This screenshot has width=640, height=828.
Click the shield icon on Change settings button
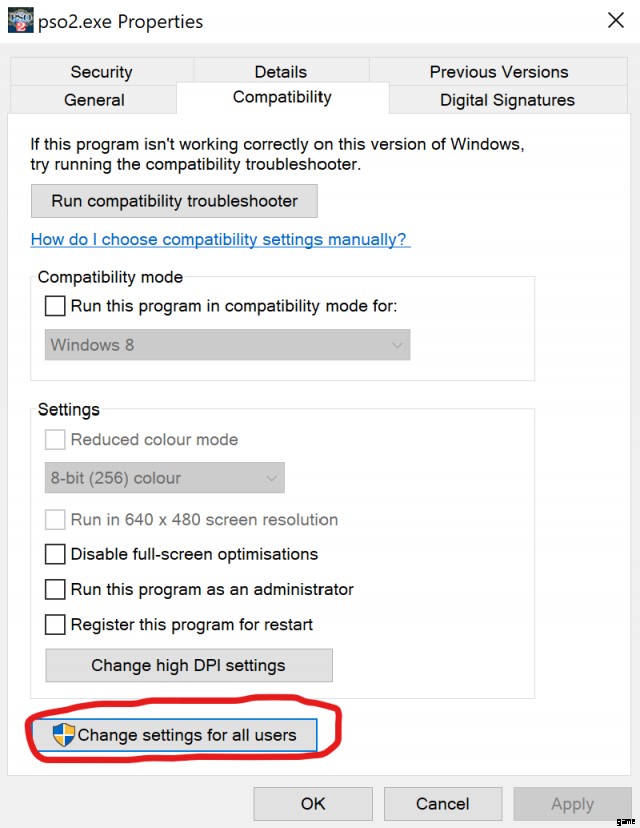(x=63, y=735)
